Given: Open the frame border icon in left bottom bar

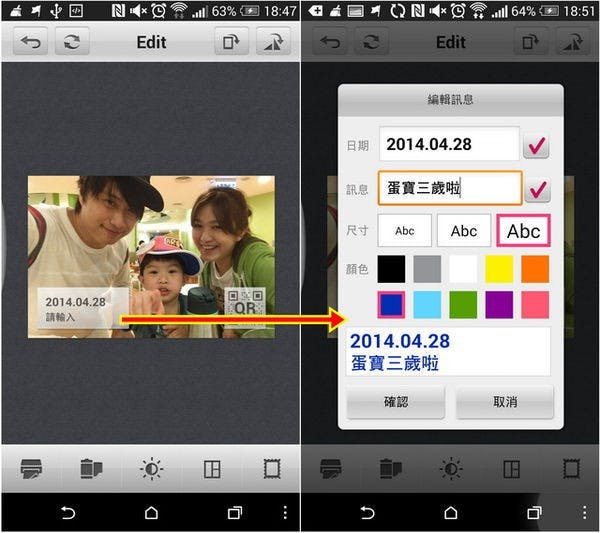Looking at the screenshot, I should [x=272, y=469].
